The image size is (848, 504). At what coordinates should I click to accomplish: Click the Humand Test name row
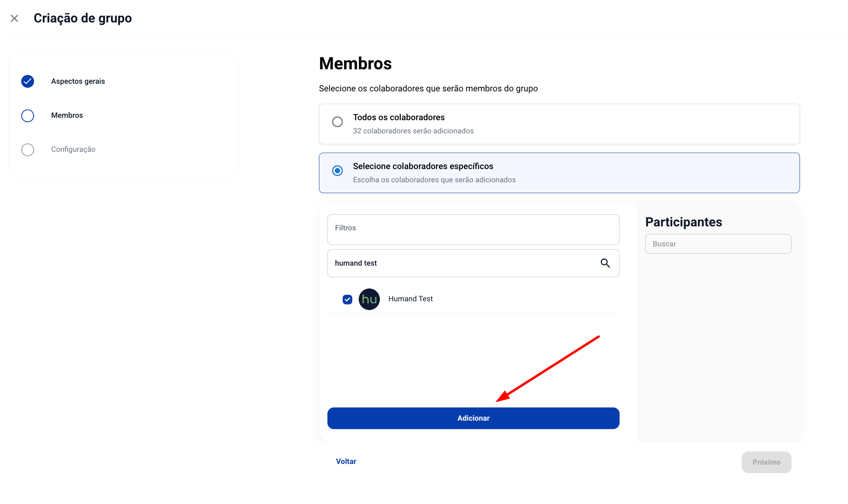coord(410,299)
